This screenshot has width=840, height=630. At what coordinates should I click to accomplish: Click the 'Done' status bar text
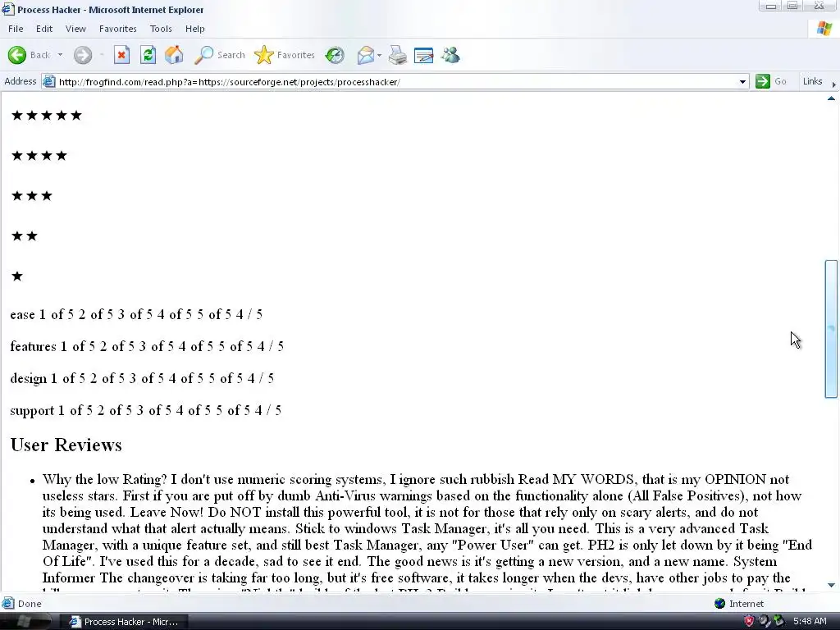30,604
